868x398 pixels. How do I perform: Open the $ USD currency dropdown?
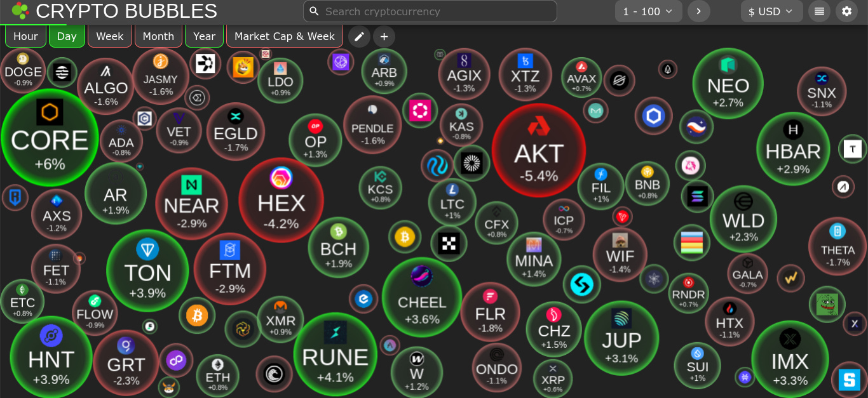(x=771, y=11)
